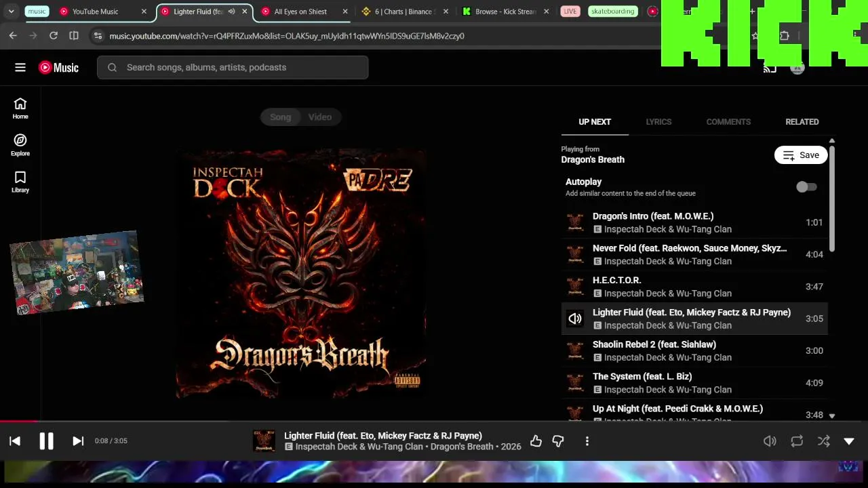
Task: Switch to the All Eyes on Shiest tab
Action: (300, 12)
